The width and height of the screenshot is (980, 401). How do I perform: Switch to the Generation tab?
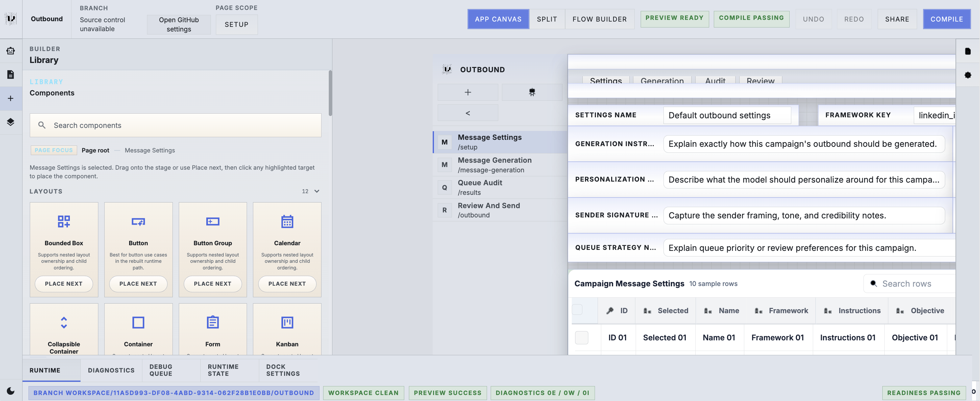pyautogui.click(x=662, y=81)
